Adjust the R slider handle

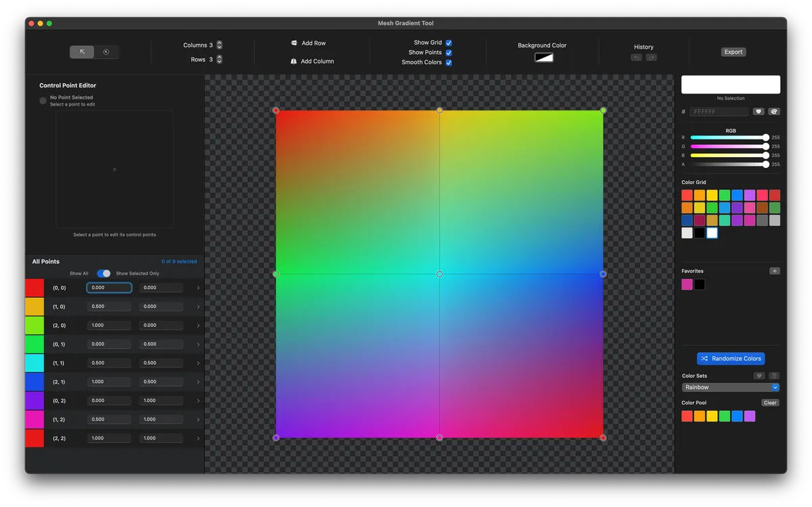click(x=765, y=137)
